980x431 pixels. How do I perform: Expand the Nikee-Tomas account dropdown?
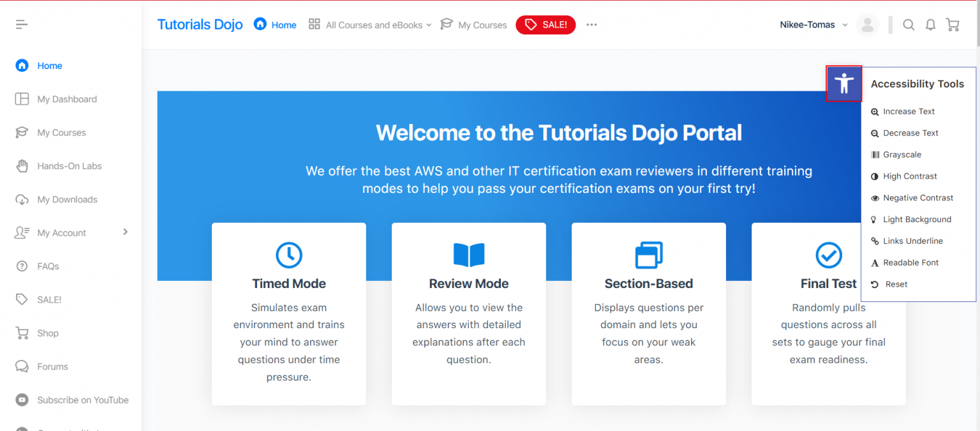tap(813, 24)
